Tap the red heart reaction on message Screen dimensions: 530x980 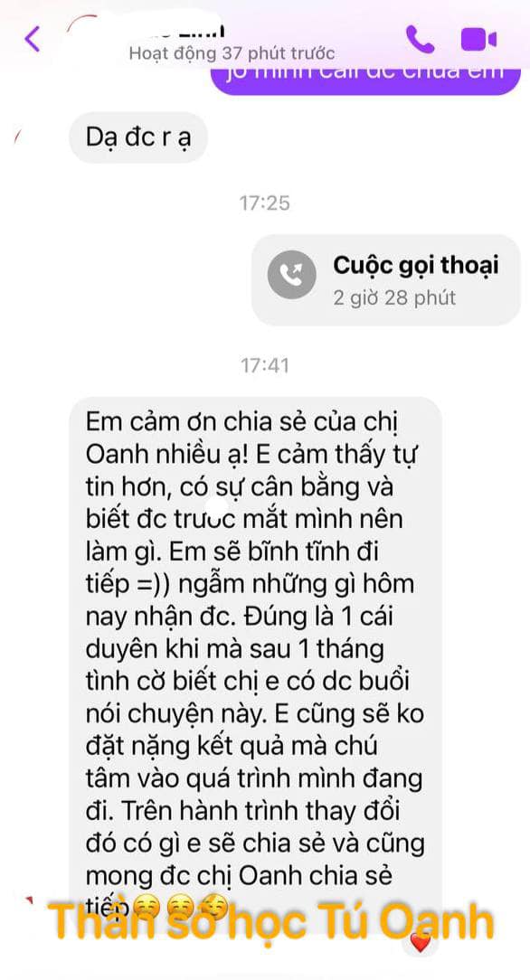pyautogui.click(x=421, y=943)
